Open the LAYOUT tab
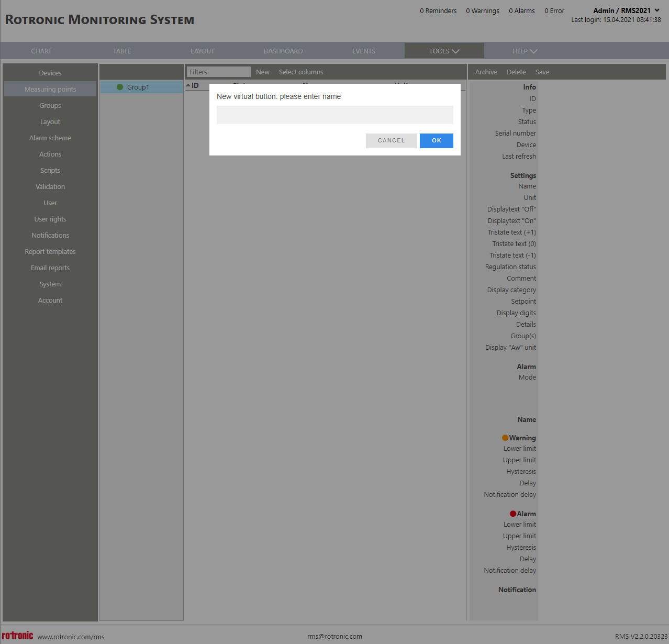Image resolution: width=669 pixels, height=644 pixels. (x=203, y=51)
